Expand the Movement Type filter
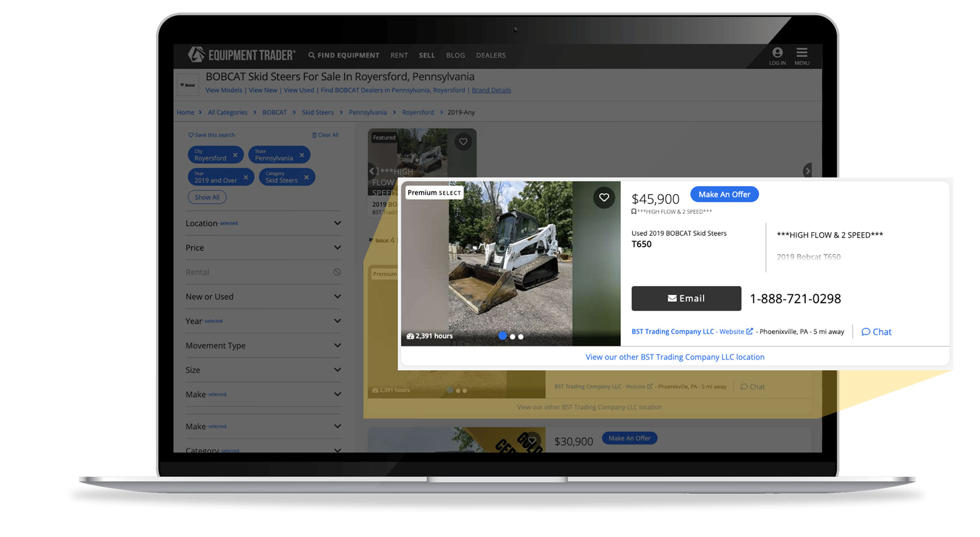 337,346
